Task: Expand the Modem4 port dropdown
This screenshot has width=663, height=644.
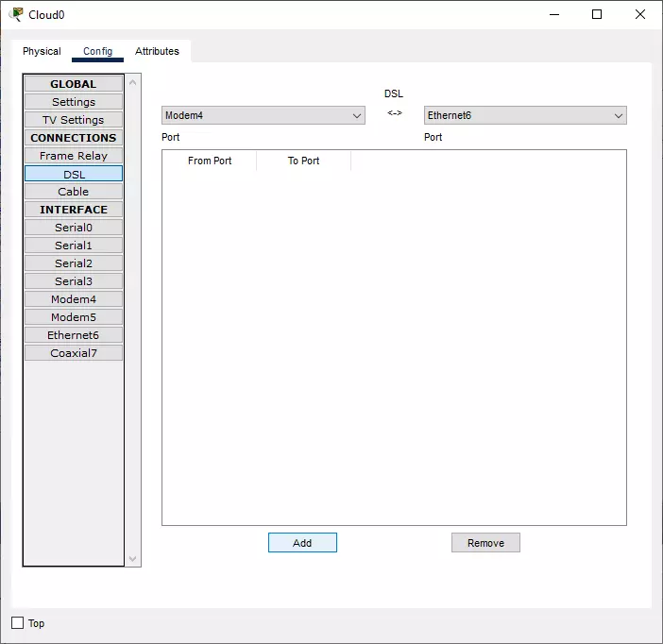Action: tap(263, 115)
